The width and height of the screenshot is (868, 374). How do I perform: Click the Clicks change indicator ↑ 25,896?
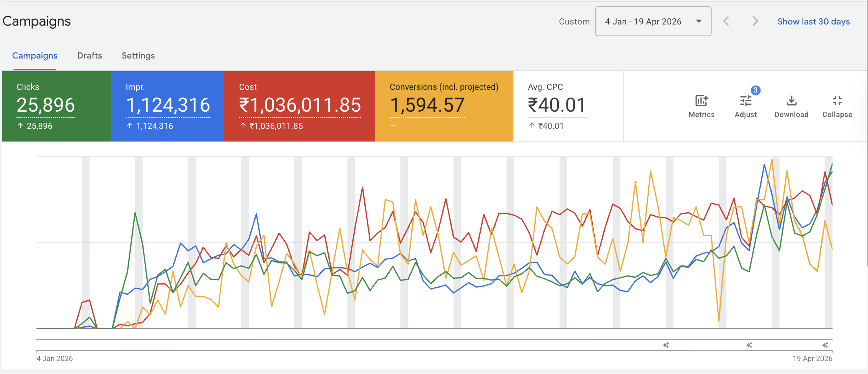(35, 126)
